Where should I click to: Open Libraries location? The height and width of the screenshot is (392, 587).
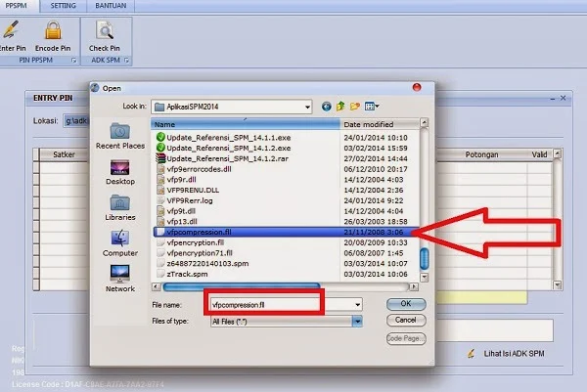pos(120,207)
